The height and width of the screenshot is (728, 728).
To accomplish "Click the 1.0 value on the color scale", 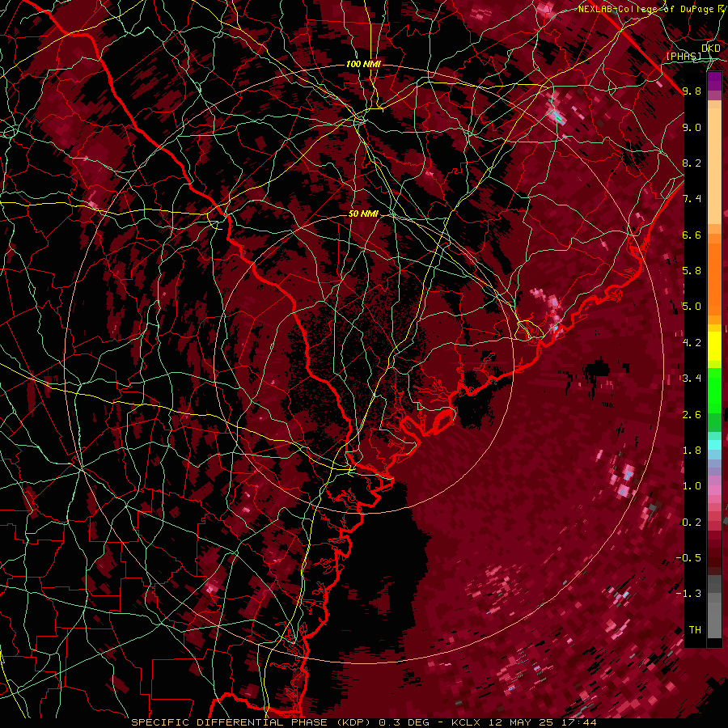I will (x=692, y=486).
